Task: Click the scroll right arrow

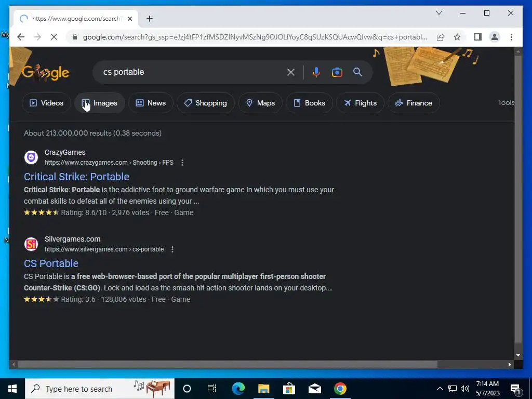Action: [509, 365]
